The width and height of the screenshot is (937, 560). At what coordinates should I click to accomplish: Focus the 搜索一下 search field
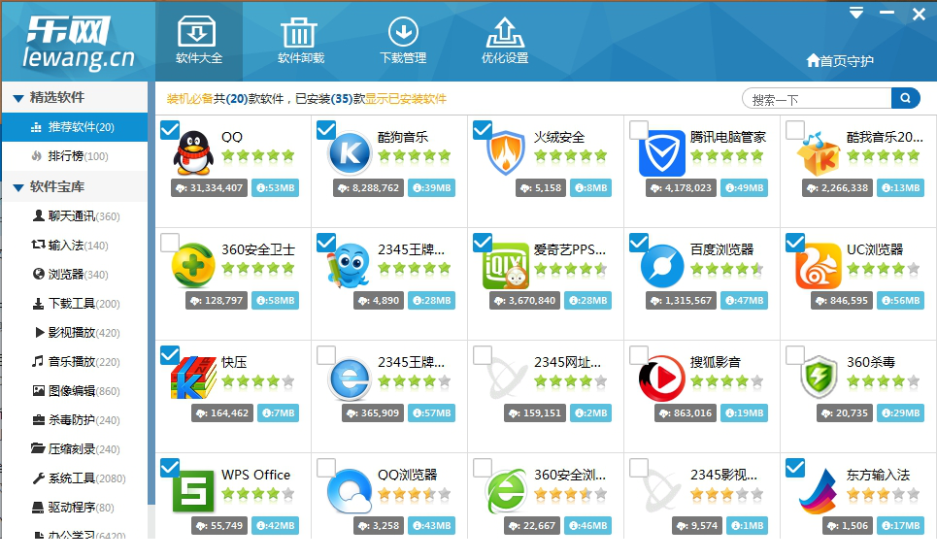coord(817,98)
